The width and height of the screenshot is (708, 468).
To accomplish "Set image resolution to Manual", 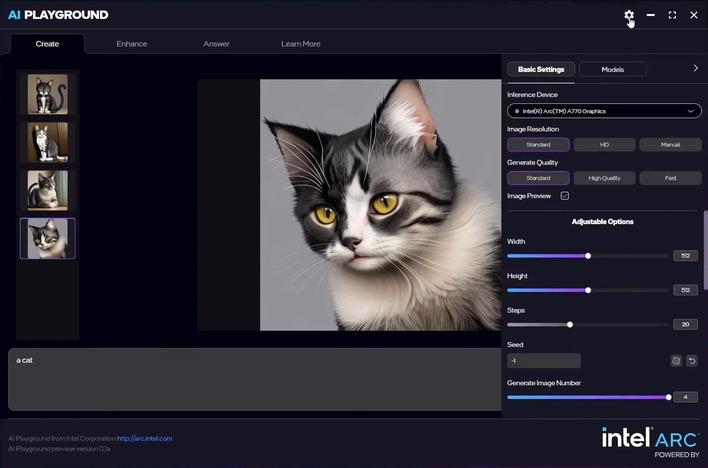I will pyautogui.click(x=671, y=145).
